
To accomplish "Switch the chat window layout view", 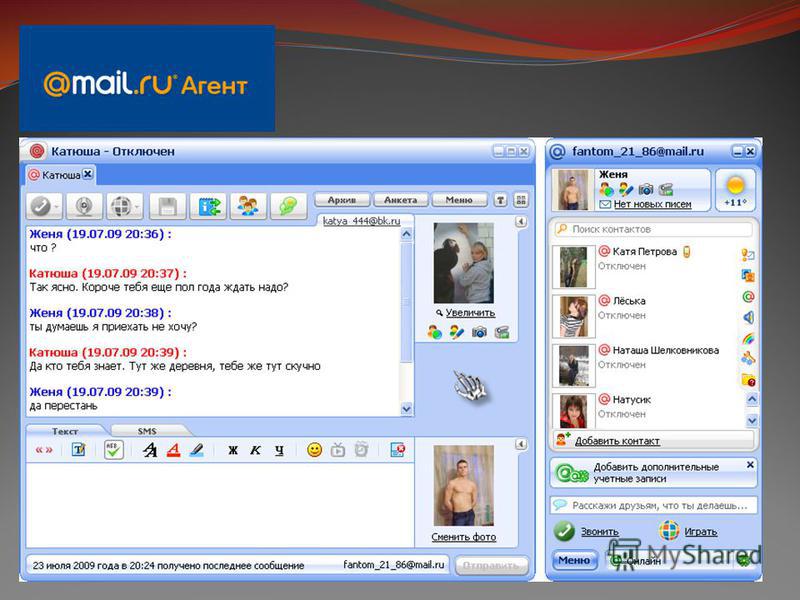I will point(521,200).
